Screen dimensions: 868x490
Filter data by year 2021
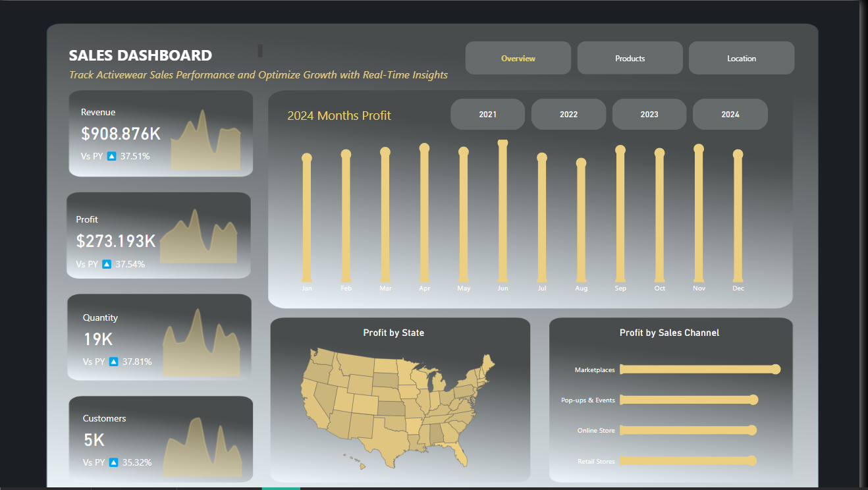coord(487,114)
